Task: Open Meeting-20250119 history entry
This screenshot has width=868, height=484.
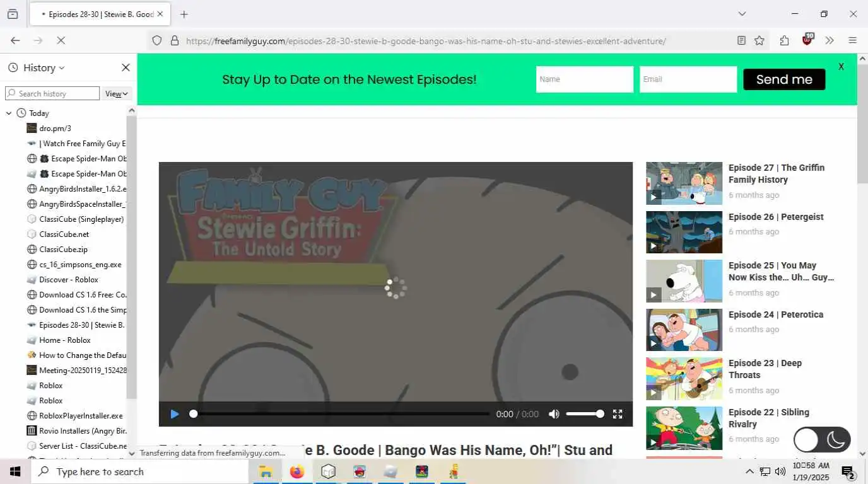Action: click(76, 371)
